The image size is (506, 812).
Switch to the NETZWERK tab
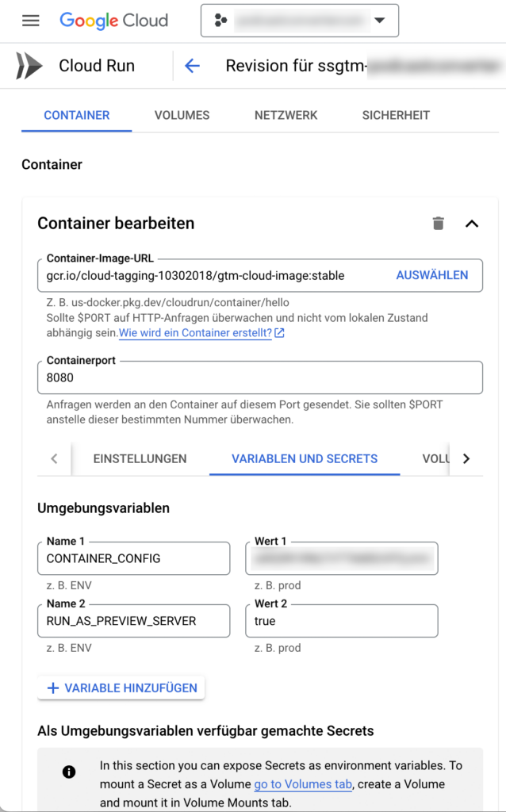coord(286,115)
